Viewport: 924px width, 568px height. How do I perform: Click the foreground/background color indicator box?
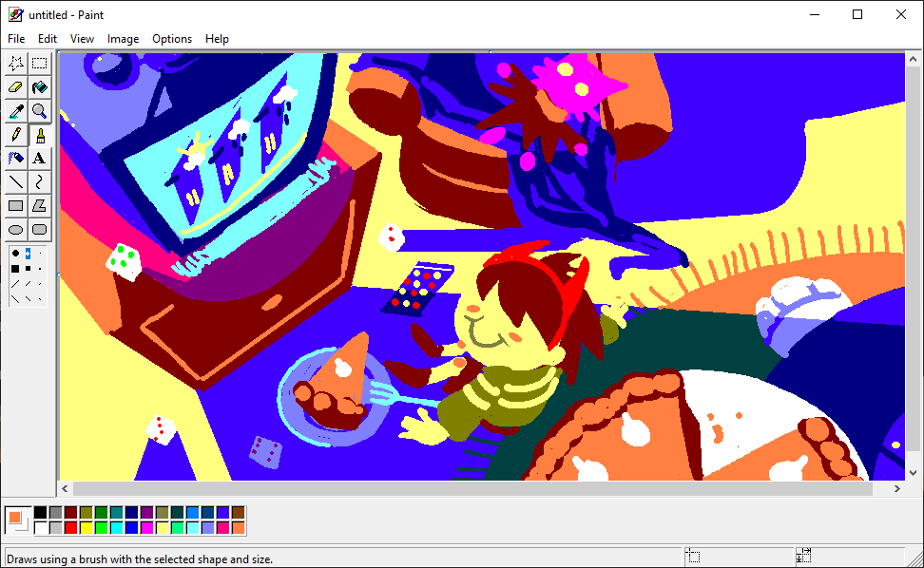click(x=18, y=521)
